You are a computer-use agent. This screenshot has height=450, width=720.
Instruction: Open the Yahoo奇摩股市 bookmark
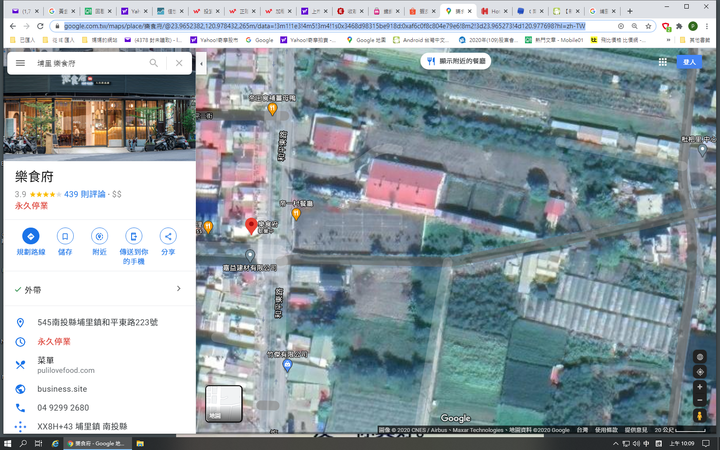tap(214, 40)
